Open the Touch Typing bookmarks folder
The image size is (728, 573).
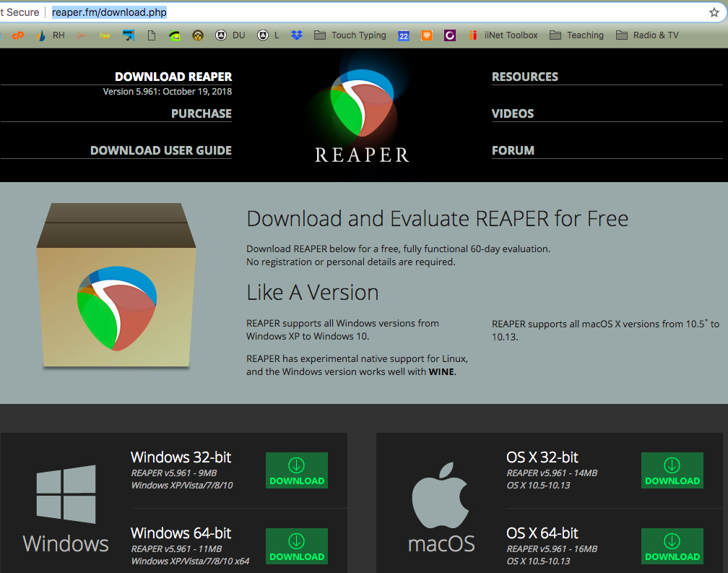[x=350, y=35]
